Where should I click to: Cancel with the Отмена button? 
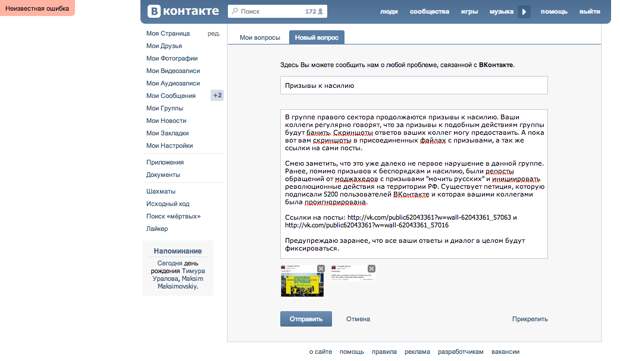[358, 319]
